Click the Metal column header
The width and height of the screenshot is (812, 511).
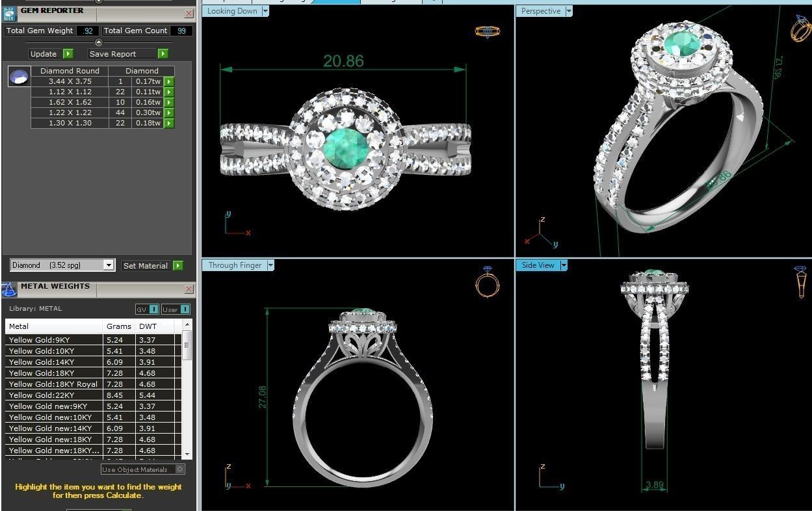tap(55, 326)
